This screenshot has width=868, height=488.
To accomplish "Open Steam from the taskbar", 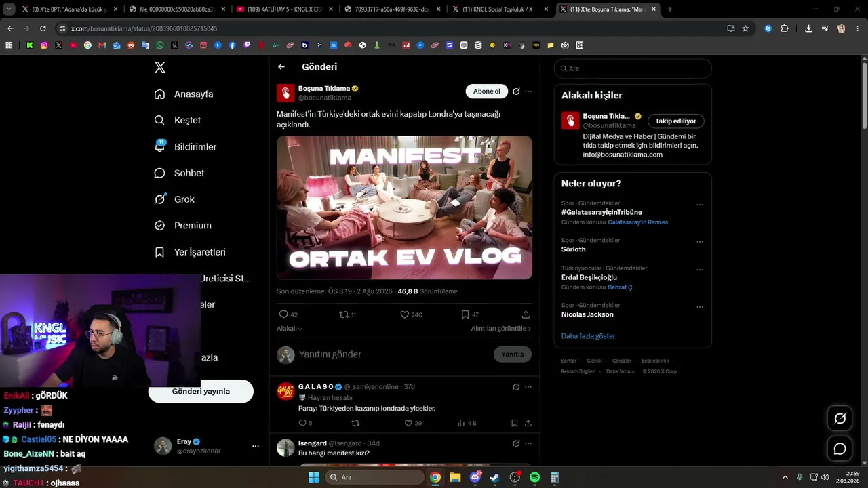I will (495, 477).
